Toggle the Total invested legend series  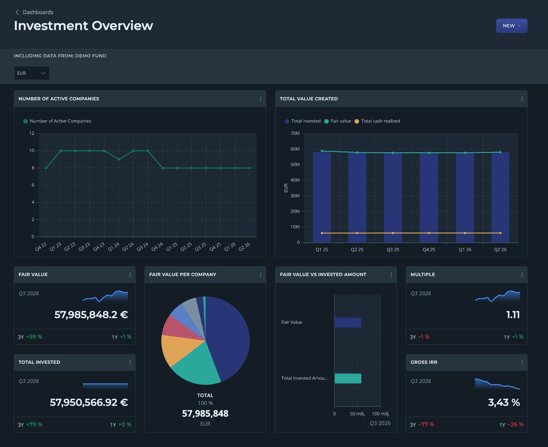point(303,121)
